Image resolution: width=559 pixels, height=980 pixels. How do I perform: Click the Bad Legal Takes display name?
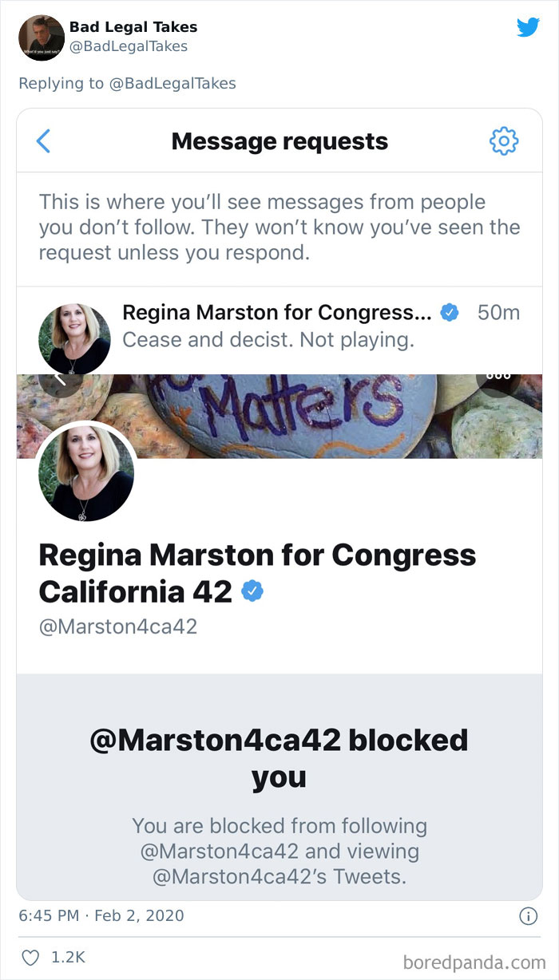134,26
